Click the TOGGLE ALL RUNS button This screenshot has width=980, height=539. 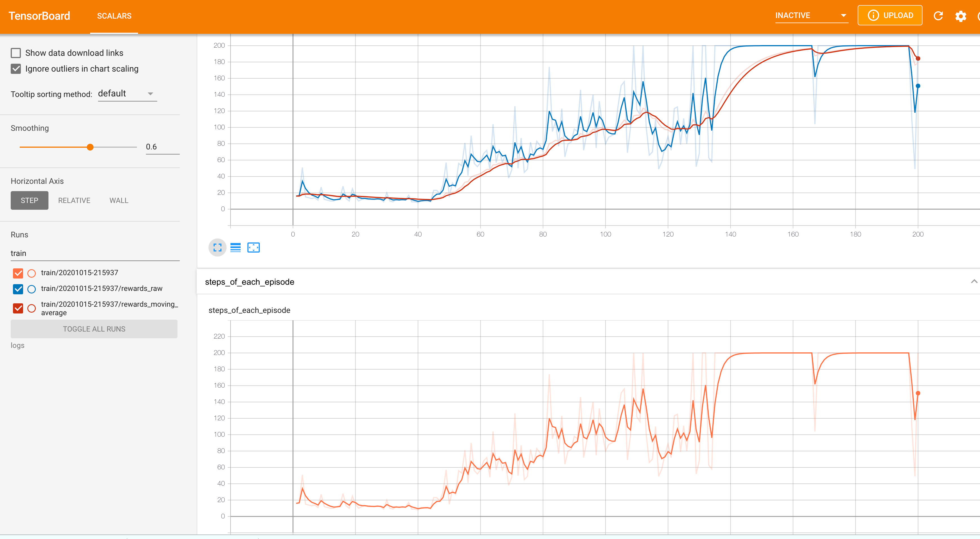[x=94, y=329]
